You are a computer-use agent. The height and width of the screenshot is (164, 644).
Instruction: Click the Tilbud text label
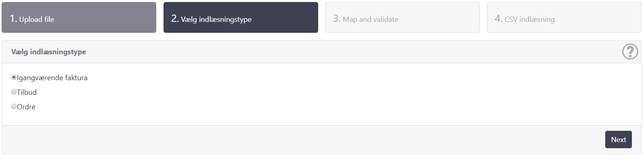point(27,92)
